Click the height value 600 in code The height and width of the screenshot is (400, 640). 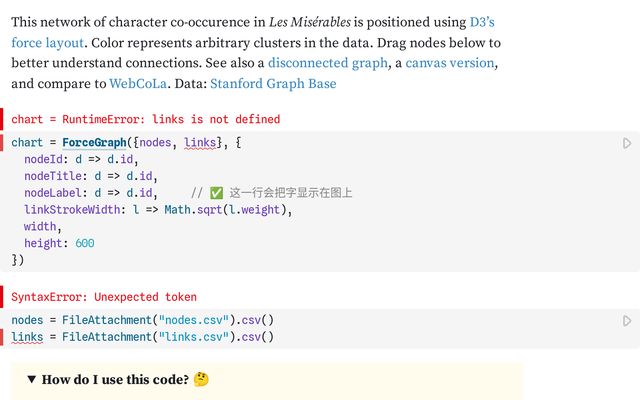pos(84,243)
